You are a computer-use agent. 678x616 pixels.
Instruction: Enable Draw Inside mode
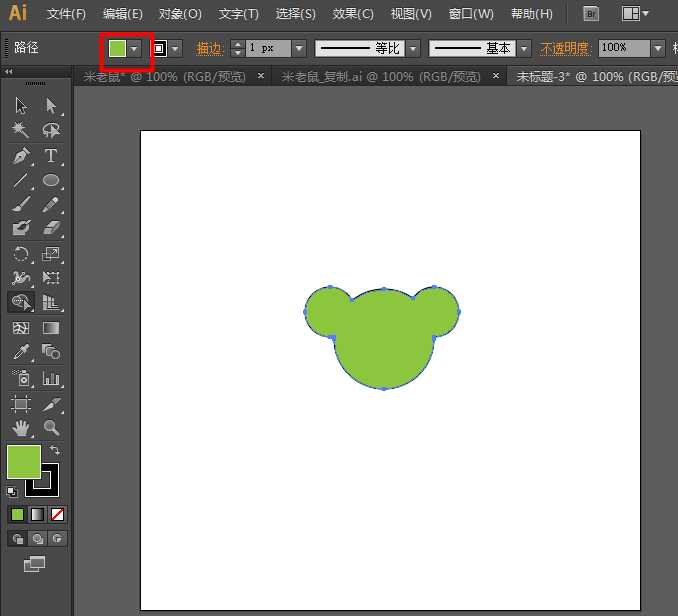[x=57, y=539]
